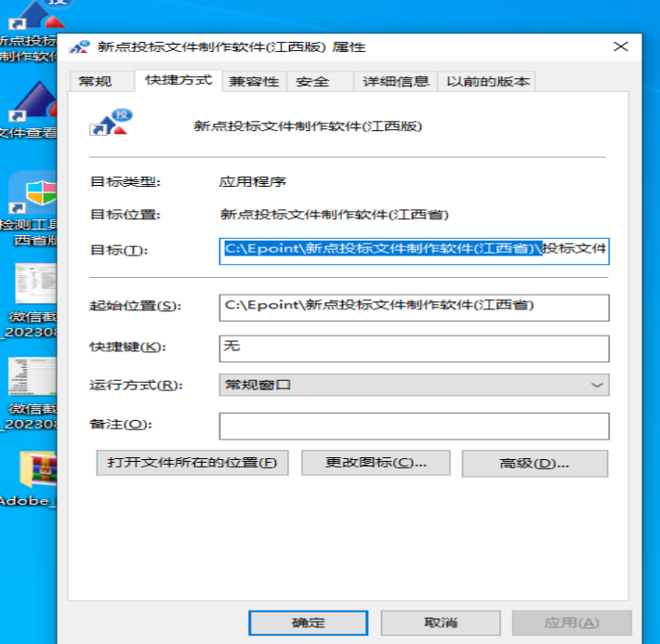660x644 pixels.
Task: Confirm with the 确定 button
Action: click(308, 623)
